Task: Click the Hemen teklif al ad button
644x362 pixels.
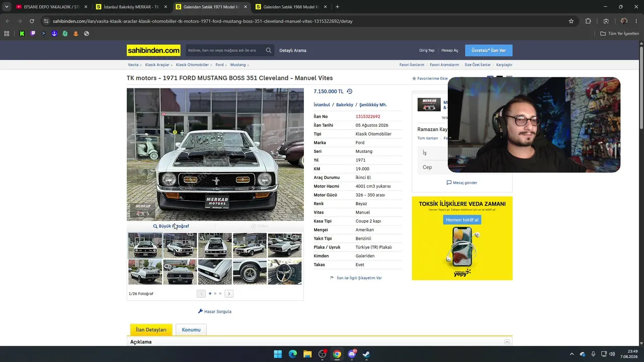Action: [462, 220]
